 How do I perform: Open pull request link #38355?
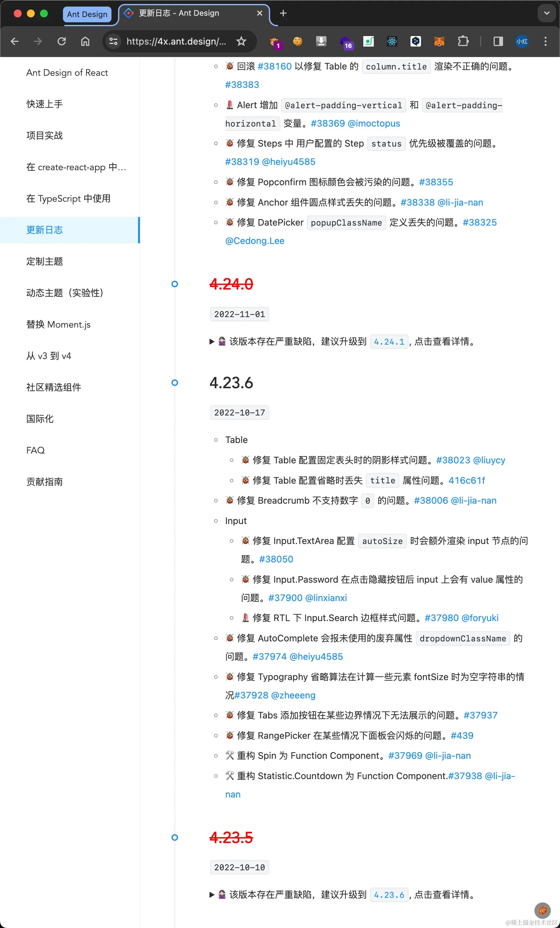436,182
